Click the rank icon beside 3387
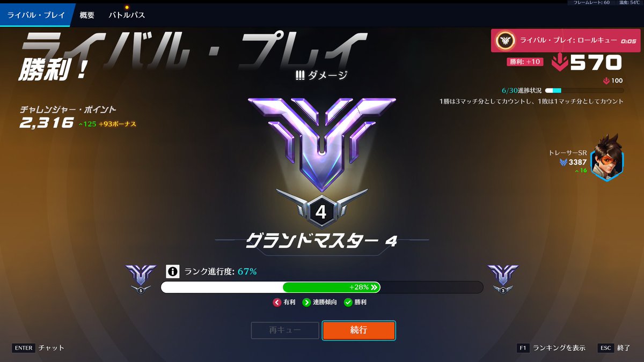The width and height of the screenshot is (644, 362). pos(563,162)
